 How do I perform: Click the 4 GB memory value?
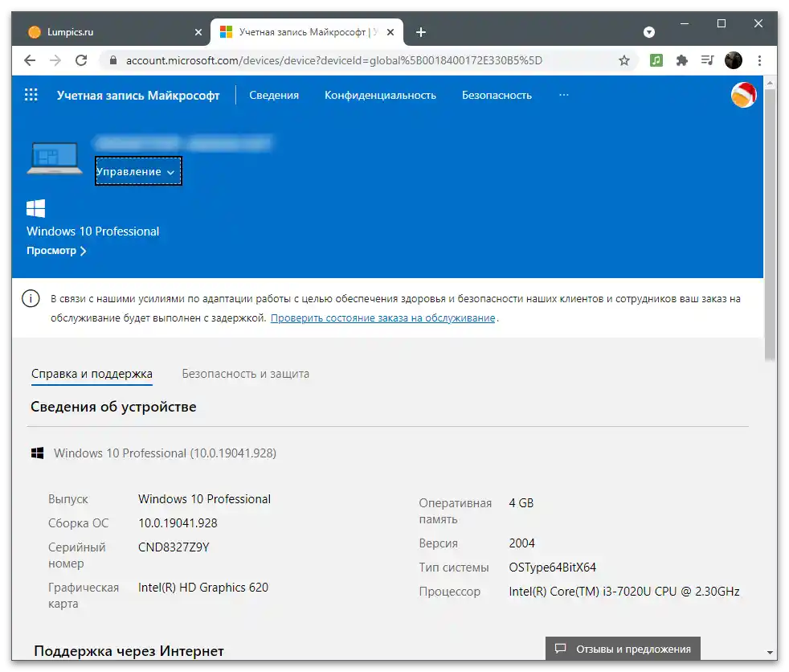pos(521,503)
